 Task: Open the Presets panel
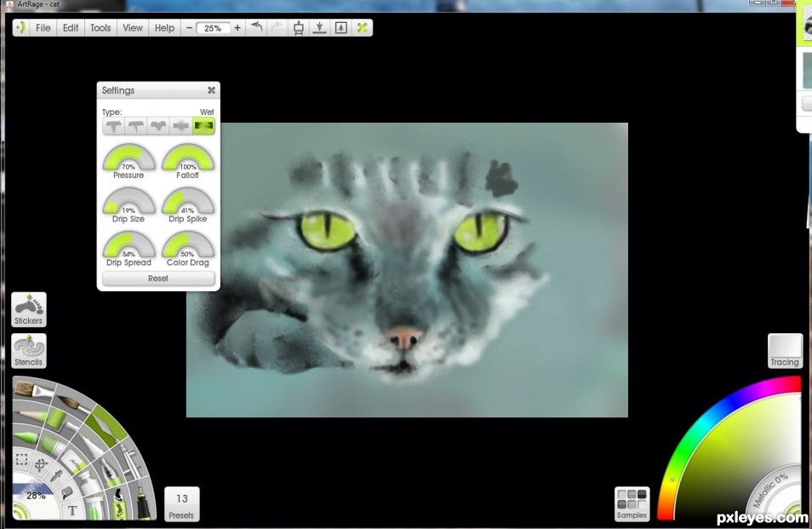tap(181, 503)
